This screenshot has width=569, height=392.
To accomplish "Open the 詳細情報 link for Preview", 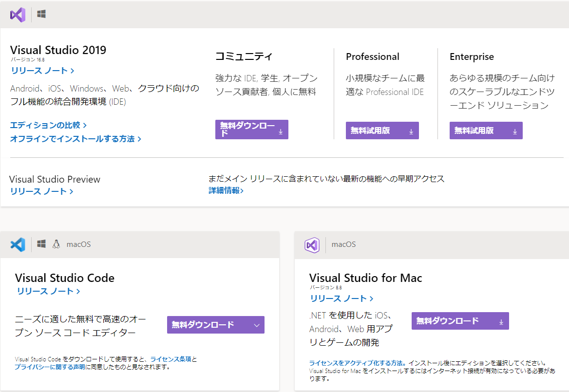I will click(226, 190).
